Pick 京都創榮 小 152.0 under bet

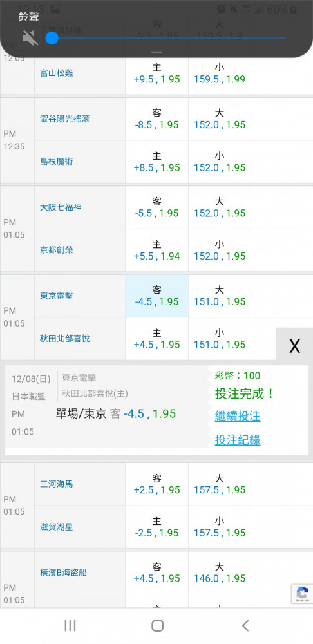pyautogui.click(x=220, y=250)
